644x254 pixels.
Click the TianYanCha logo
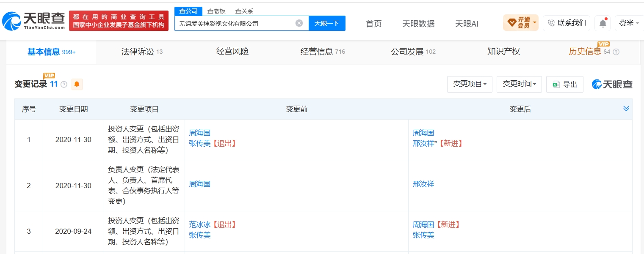click(34, 21)
